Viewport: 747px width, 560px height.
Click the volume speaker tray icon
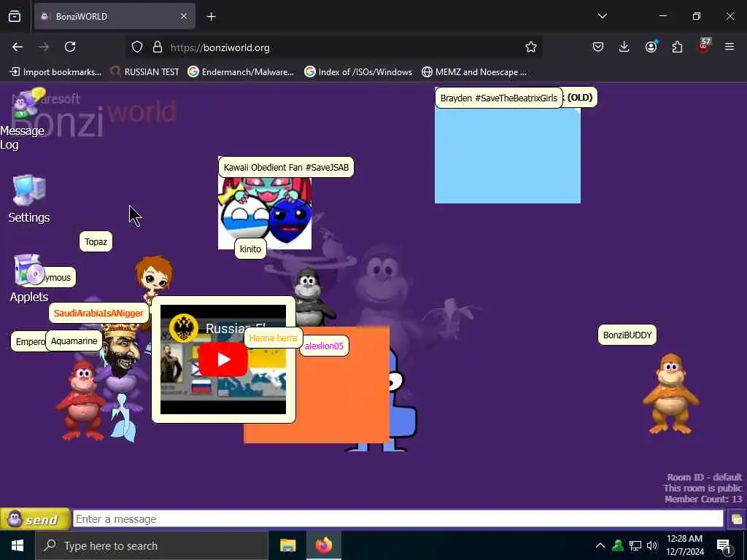[652, 545]
